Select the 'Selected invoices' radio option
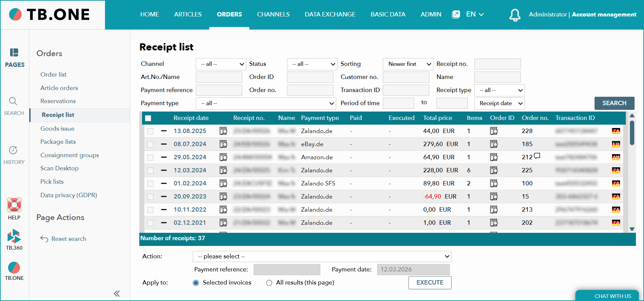Image resolution: width=644 pixels, height=301 pixels. click(x=196, y=283)
